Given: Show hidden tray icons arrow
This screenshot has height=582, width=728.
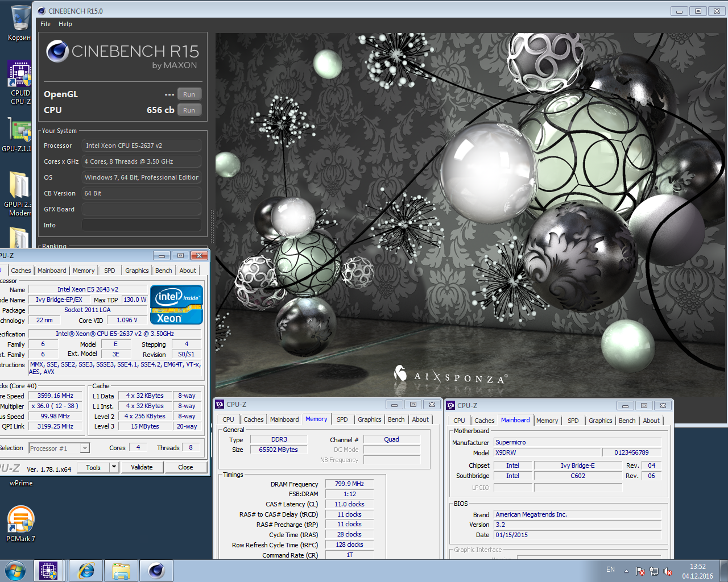Looking at the screenshot, I should (626, 571).
